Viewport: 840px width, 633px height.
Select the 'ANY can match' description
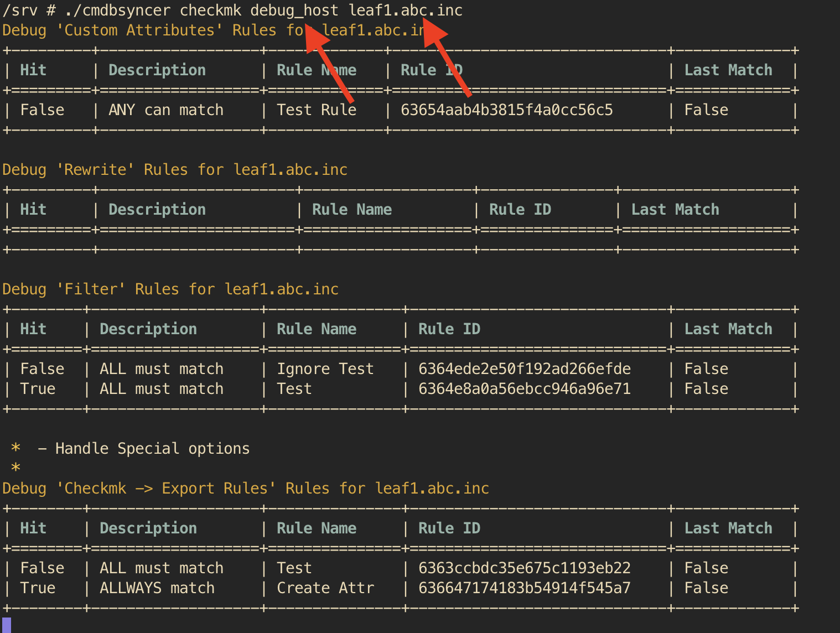click(166, 110)
